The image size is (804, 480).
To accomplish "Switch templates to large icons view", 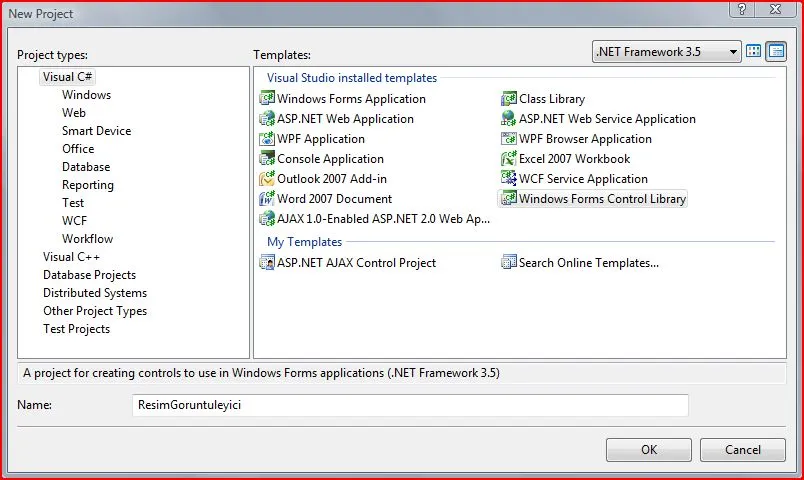I will 753,51.
